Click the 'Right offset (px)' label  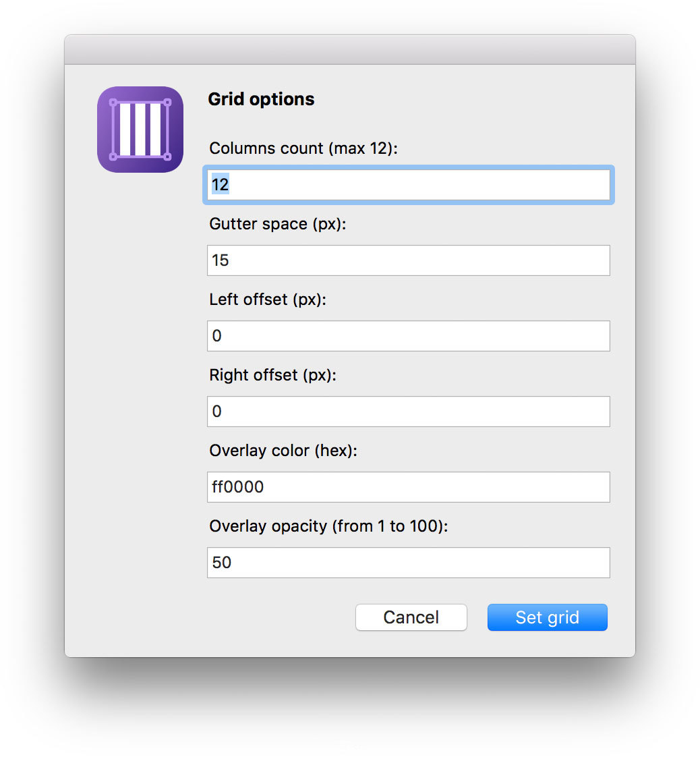tap(272, 375)
